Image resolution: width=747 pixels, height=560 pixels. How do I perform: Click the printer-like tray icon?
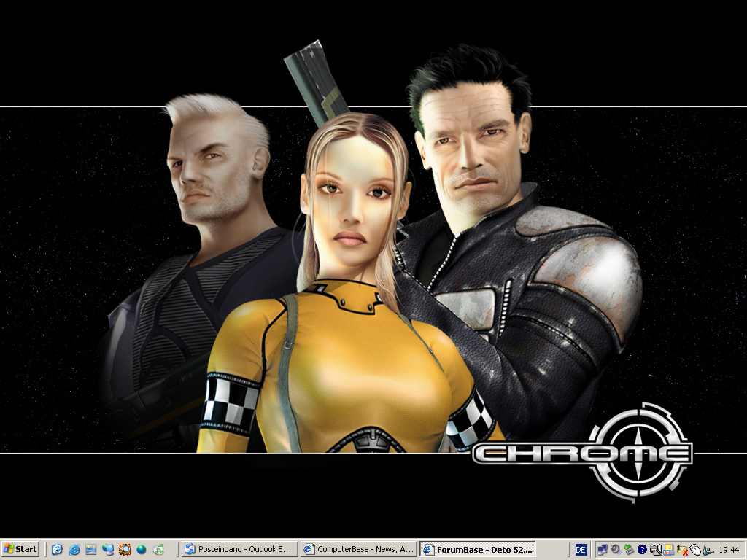click(656, 550)
